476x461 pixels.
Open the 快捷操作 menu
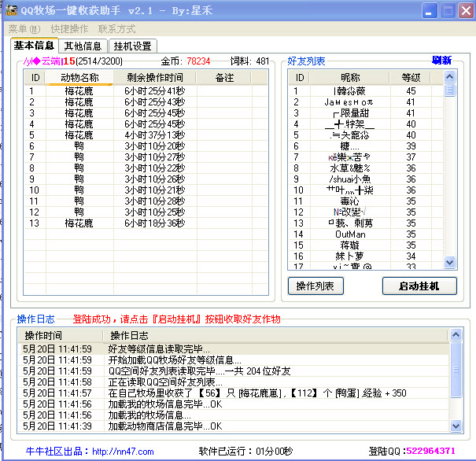pyautogui.click(x=70, y=28)
